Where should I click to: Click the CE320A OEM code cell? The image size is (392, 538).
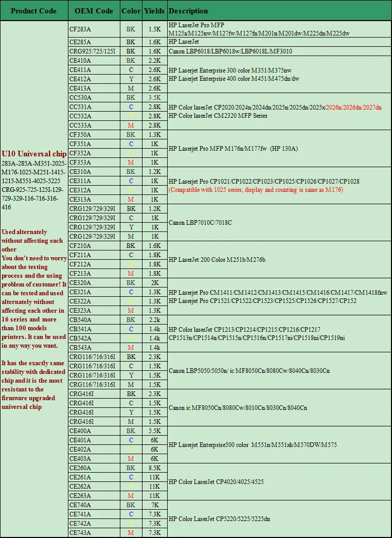pyautogui.click(x=94, y=283)
